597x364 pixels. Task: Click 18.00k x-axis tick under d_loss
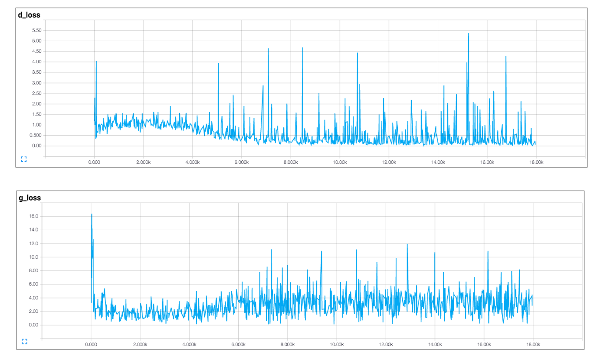(x=536, y=162)
